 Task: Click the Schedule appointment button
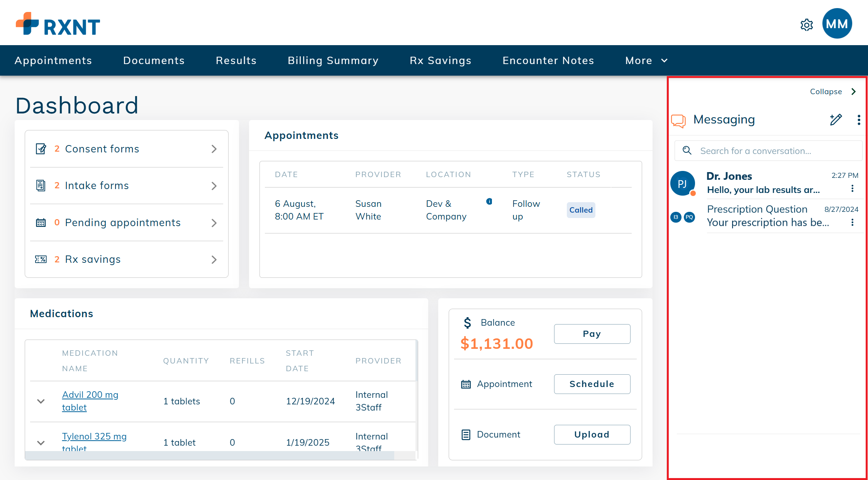click(x=592, y=384)
